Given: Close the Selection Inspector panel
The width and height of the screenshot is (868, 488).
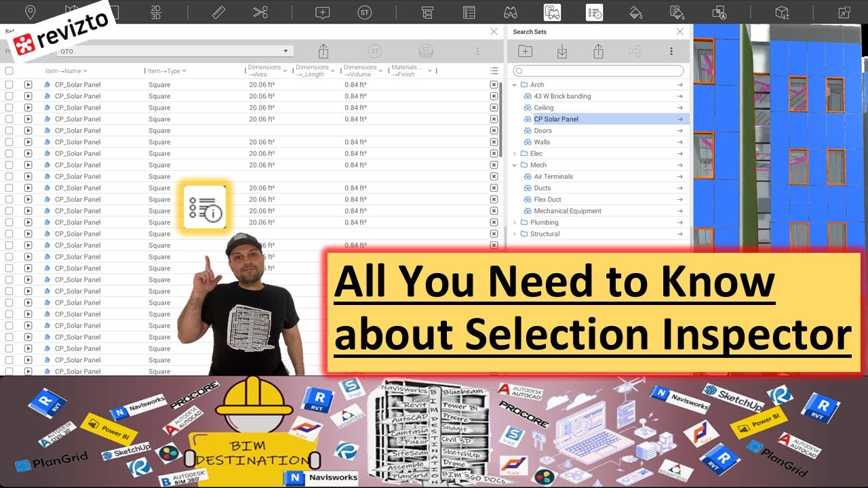Looking at the screenshot, I should (494, 32).
